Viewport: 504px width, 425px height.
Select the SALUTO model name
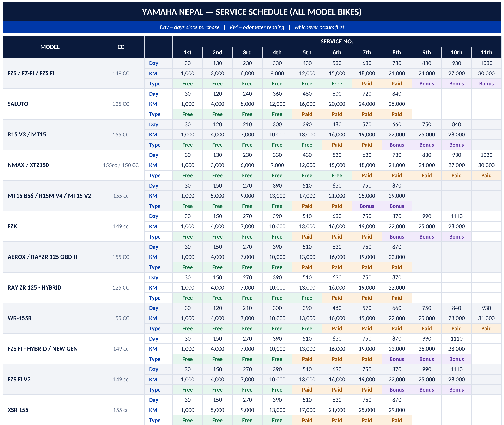[x=18, y=104]
